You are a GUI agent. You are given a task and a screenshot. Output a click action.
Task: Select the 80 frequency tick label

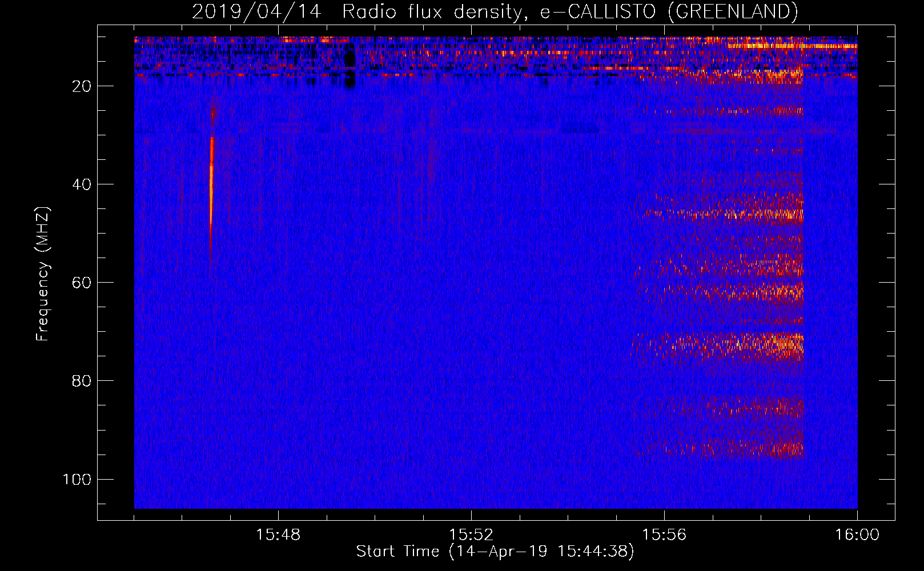pos(82,381)
